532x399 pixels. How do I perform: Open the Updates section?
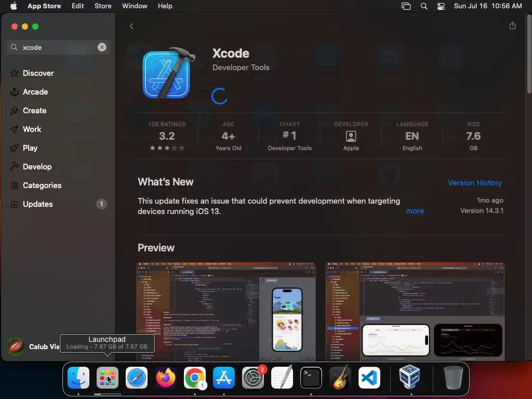coord(58,204)
